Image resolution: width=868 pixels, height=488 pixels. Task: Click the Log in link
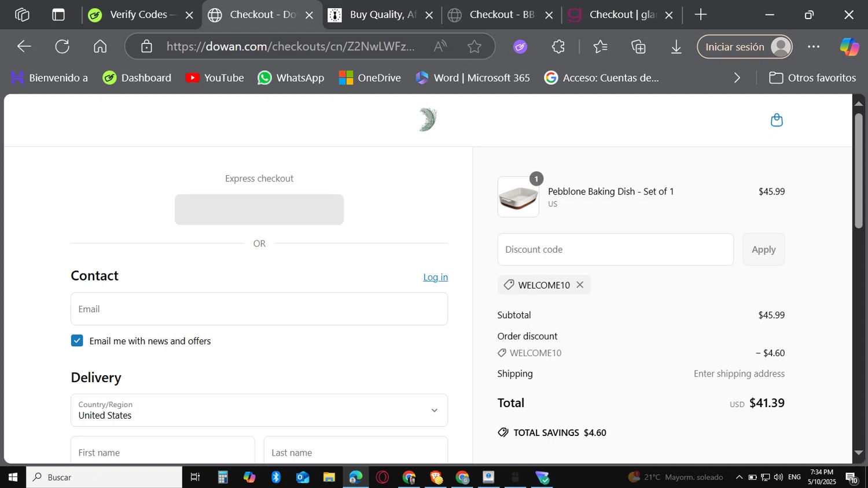pyautogui.click(x=435, y=277)
